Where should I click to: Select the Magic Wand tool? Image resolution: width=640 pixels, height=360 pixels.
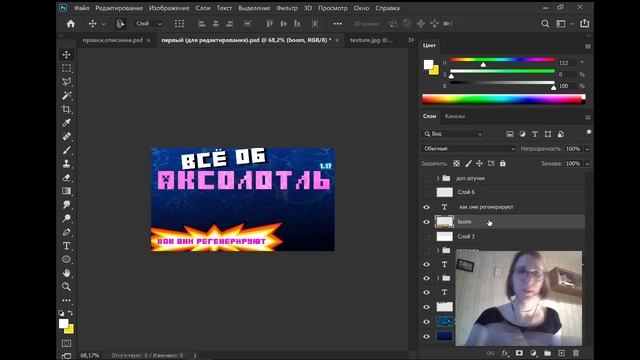67,96
